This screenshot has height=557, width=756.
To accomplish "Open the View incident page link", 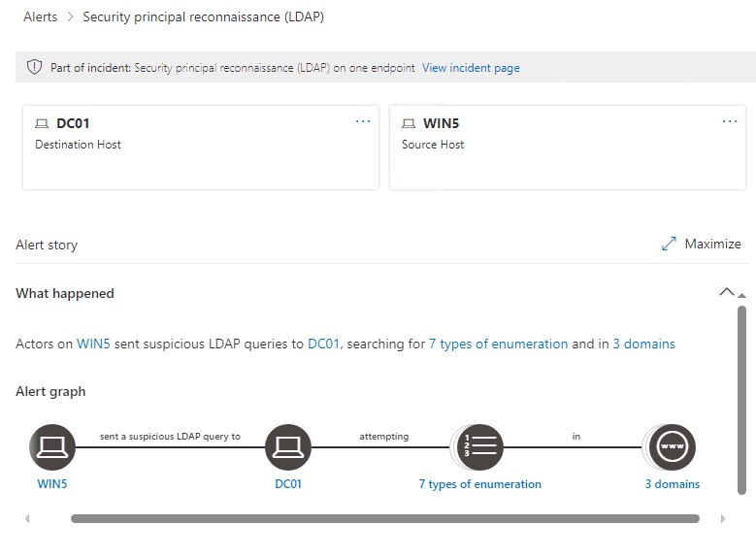I will click(471, 68).
